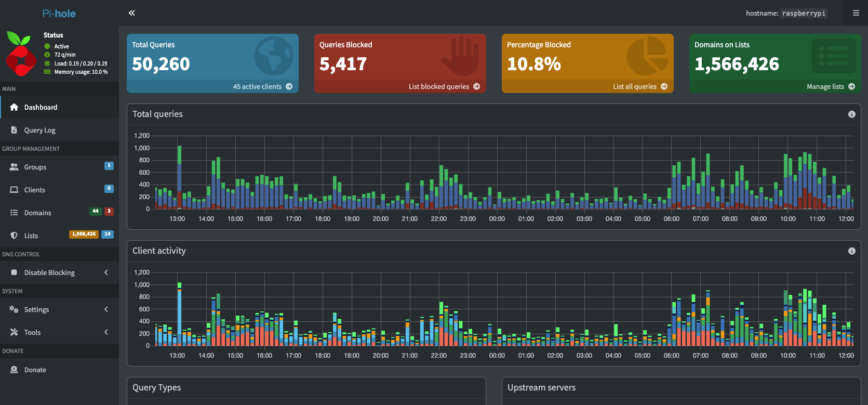Click the Lists shield icon in sidebar
The width and height of the screenshot is (868, 405).
point(14,236)
